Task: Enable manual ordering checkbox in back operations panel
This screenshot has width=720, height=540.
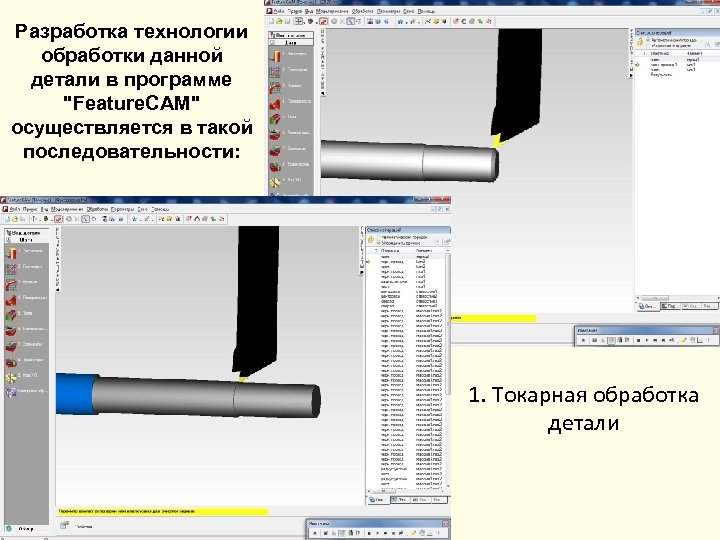Action: pyautogui.click(x=648, y=45)
